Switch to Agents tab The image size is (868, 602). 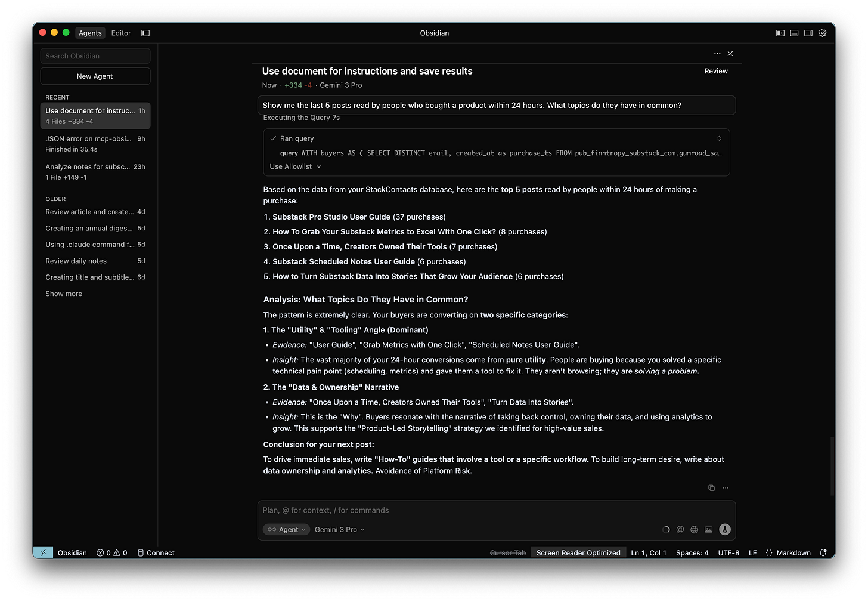coord(91,33)
